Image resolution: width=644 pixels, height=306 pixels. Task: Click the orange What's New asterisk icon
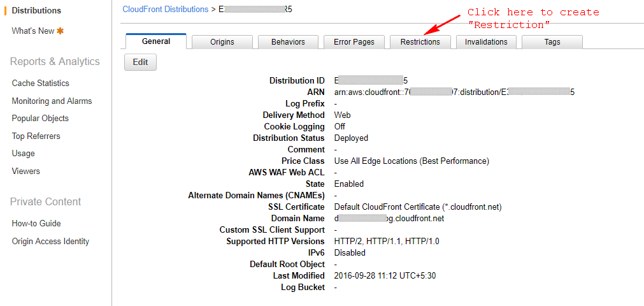(x=60, y=31)
